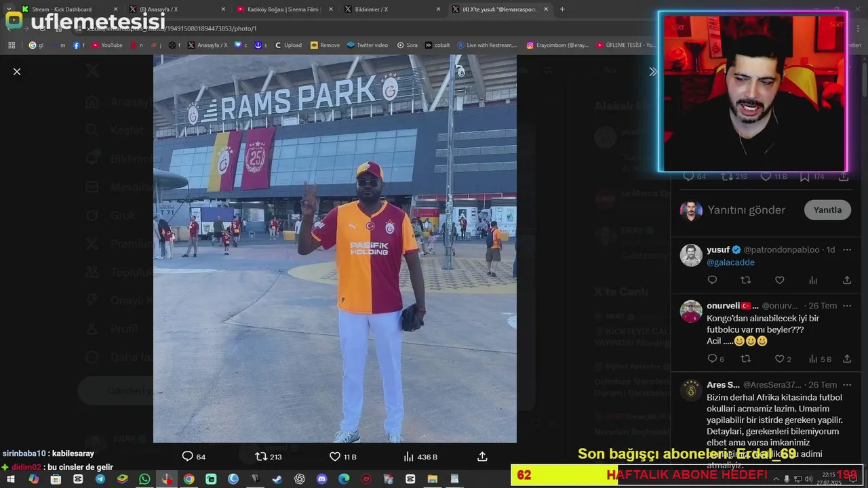Open the YouTube bookmark
Viewport: 868px width, 488px height.
pos(107,45)
